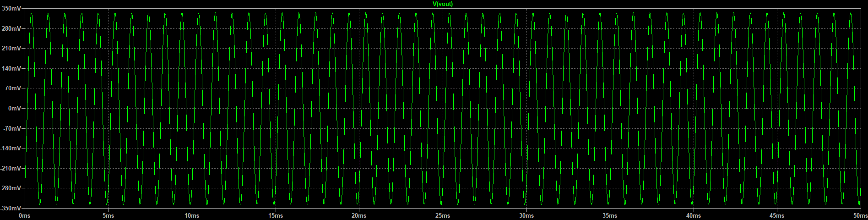Click the 20ms time axis label
This screenshot has width=868, height=220.
(x=359, y=215)
